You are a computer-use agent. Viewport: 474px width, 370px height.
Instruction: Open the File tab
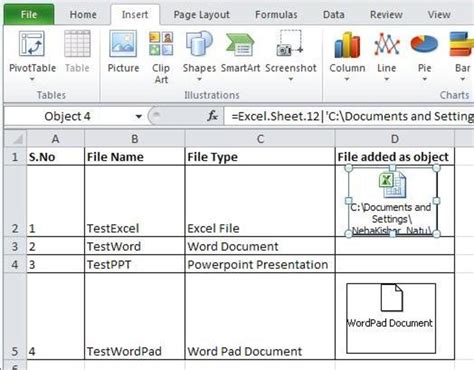coord(29,14)
